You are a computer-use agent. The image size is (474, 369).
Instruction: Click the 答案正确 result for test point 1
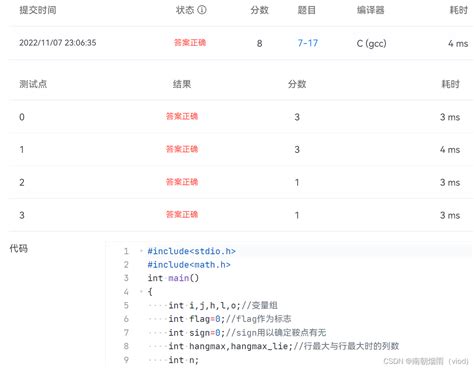click(x=182, y=149)
